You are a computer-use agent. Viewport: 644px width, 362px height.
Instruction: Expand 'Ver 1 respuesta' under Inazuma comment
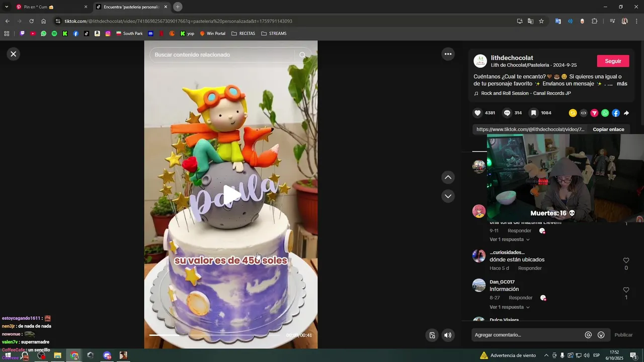(x=510, y=239)
